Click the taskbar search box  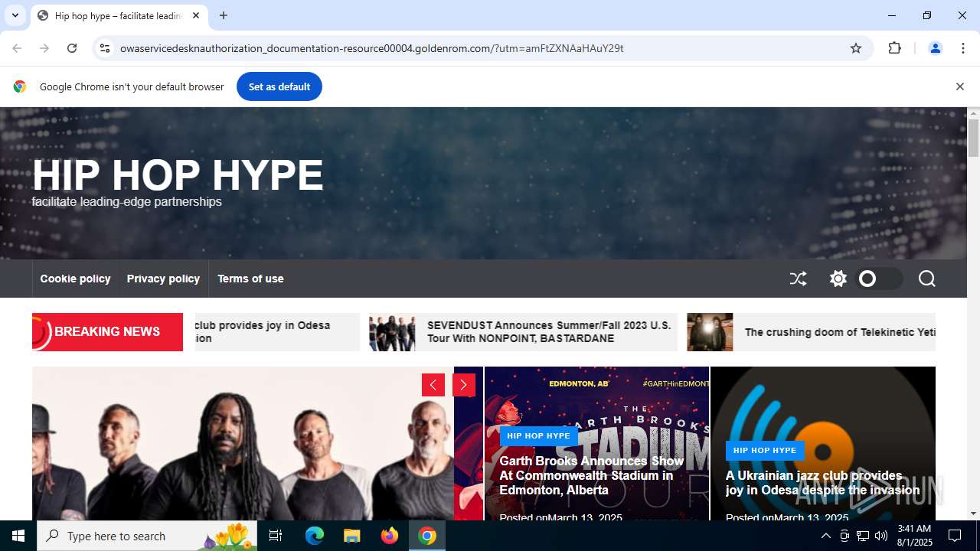pyautogui.click(x=147, y=536)
